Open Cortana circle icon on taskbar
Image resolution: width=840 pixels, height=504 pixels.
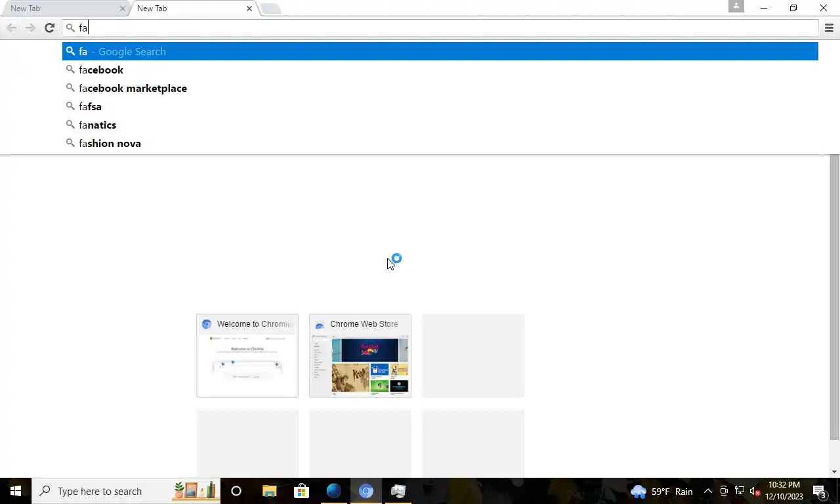(x=236, y=491)
